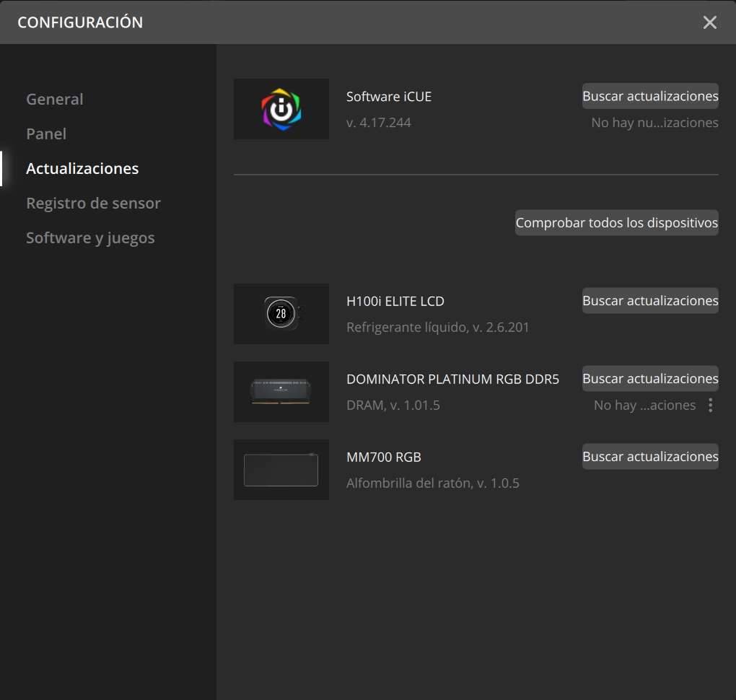Viewport: 736px width, 700px height.
Task: Open the Panel settings section
Action: [46, 134]
